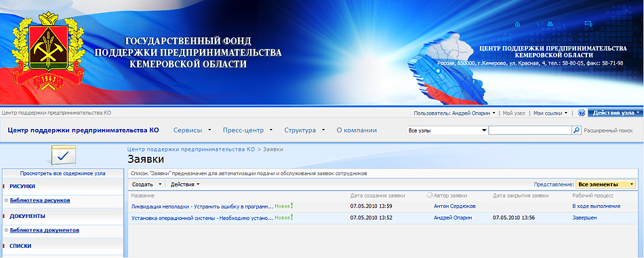Open the Пользователь: Андрей Опарин user menu
This screenshot has height=258, width=644.
point(455,113)
